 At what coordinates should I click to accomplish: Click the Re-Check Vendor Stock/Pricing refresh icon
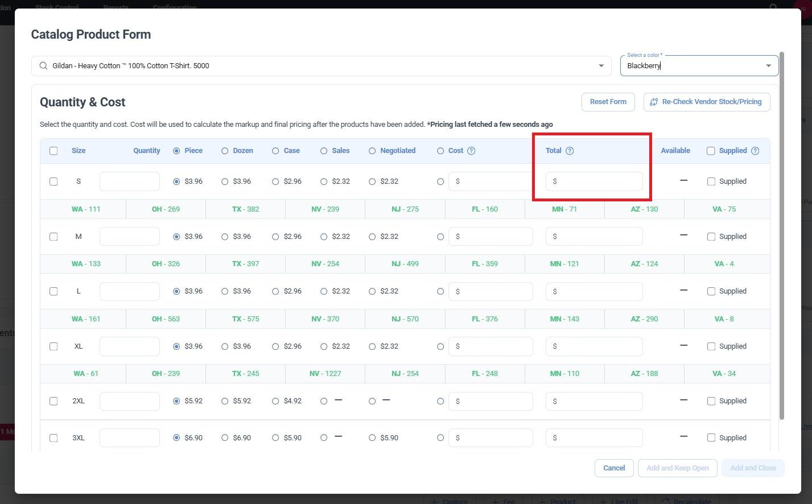tap(654, 102)
